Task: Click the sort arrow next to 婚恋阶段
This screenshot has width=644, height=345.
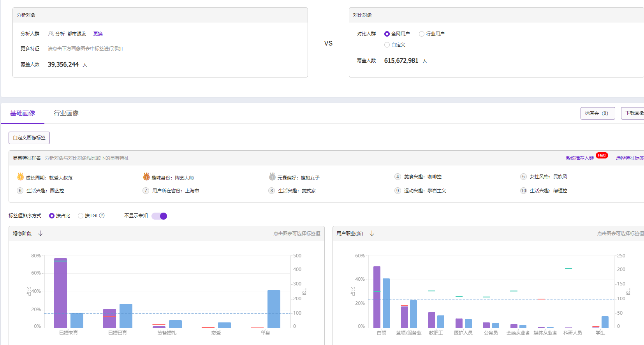Action: pos(40,234)
